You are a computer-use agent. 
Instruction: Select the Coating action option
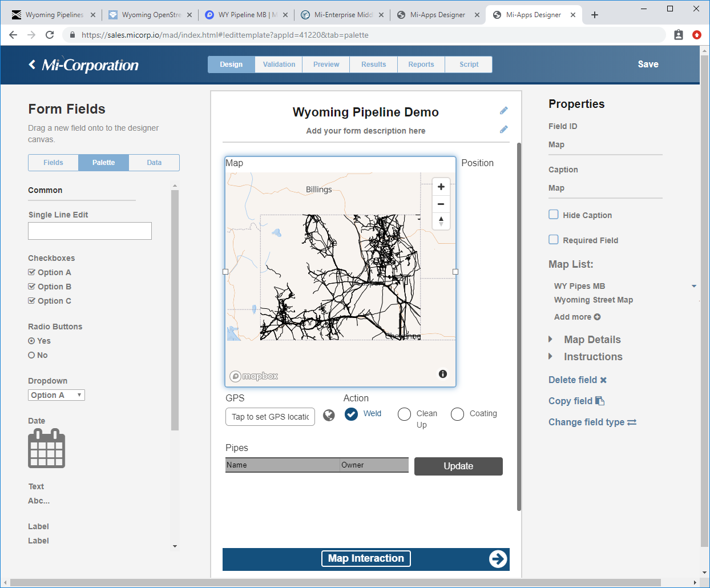tap(457, 414)
